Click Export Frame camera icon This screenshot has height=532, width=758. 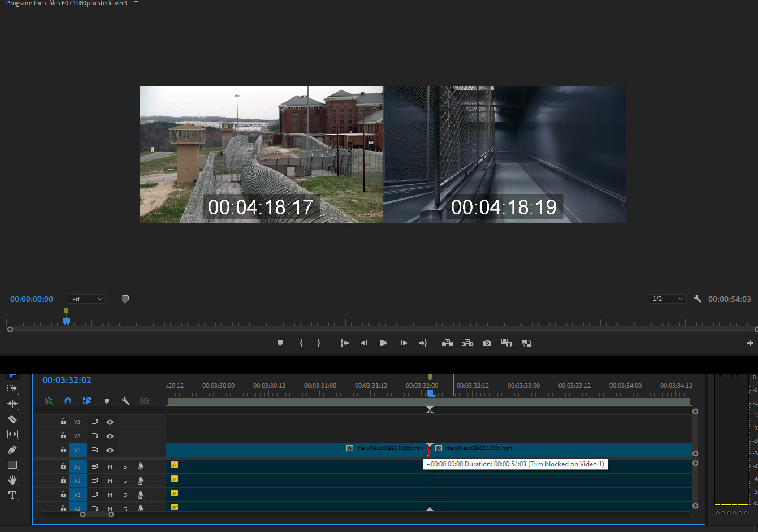(x=487, y=343)
